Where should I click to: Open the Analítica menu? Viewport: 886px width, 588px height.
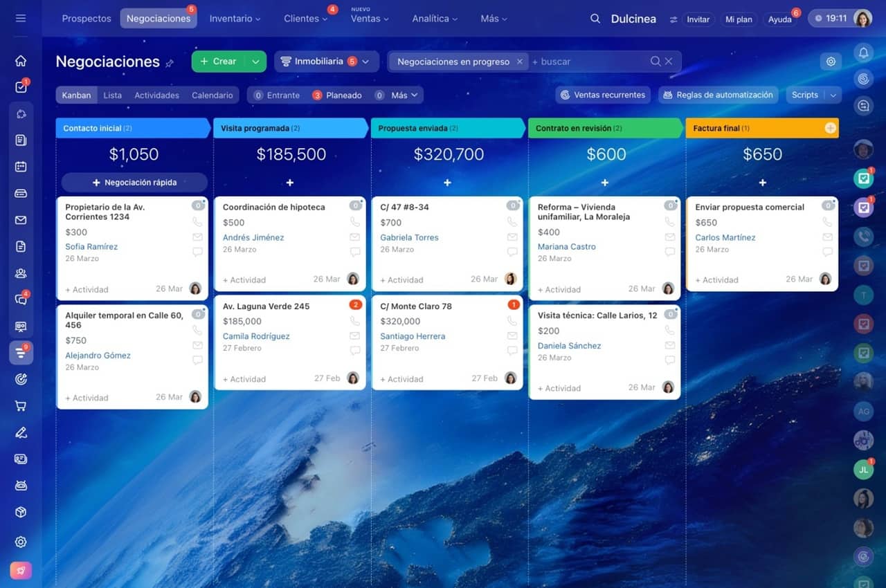[x=436, y=19]
